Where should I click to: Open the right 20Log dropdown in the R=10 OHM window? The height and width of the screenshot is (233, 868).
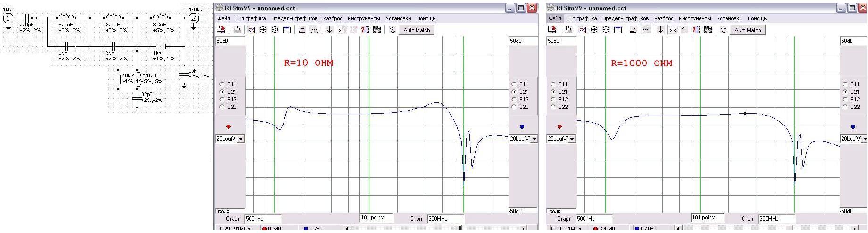point(534,139)
